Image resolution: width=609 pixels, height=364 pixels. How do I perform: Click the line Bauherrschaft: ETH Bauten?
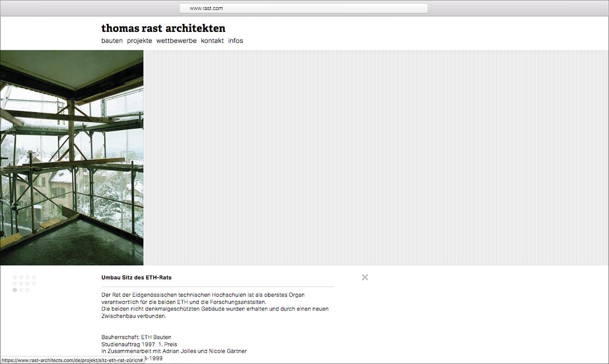[x=136, y=337]
